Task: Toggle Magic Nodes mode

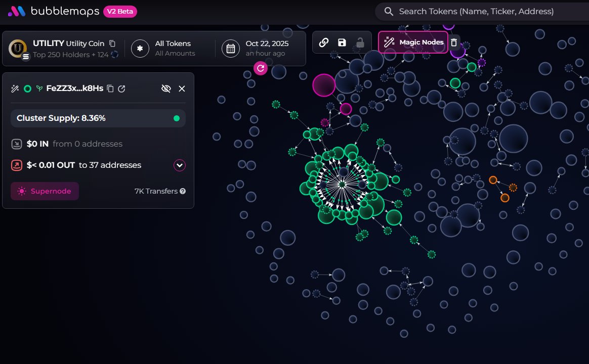Action: pos(413,42)
